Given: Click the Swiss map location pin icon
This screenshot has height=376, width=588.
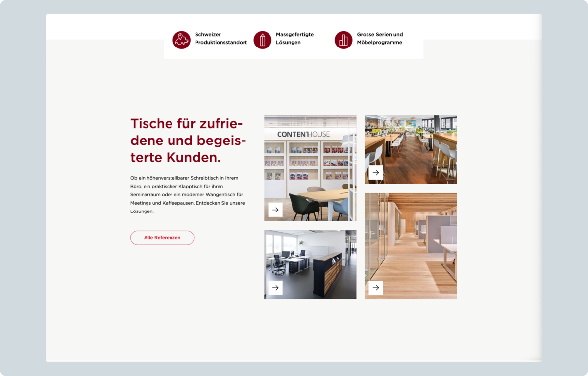Looking at the screenshot, I should [x=181, y=40].
